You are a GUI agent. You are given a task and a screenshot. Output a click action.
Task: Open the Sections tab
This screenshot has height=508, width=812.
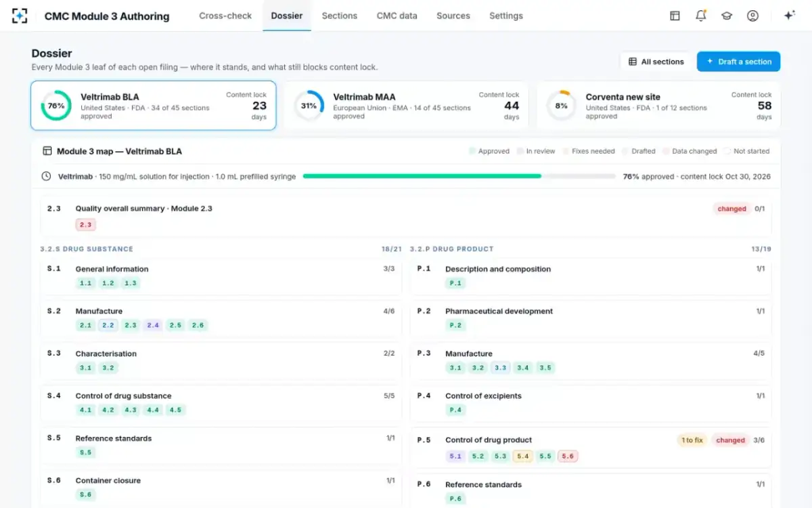pos(340,16)
